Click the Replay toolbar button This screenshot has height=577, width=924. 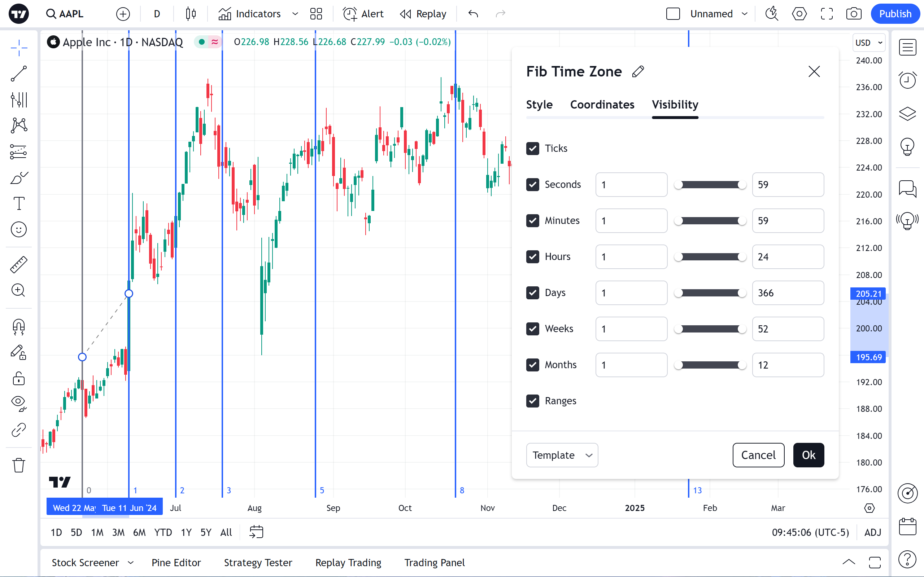click(x=423, y=14)
